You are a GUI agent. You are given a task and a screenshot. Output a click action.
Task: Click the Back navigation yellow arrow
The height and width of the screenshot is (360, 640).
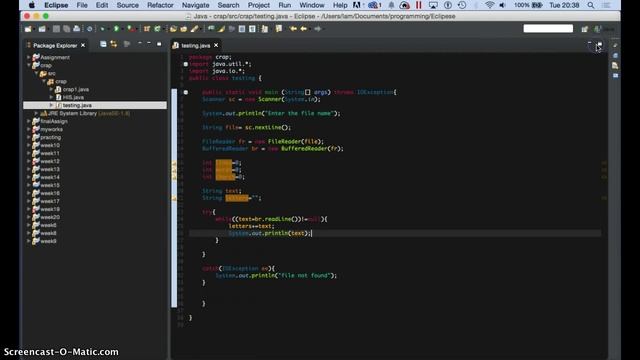303,29
